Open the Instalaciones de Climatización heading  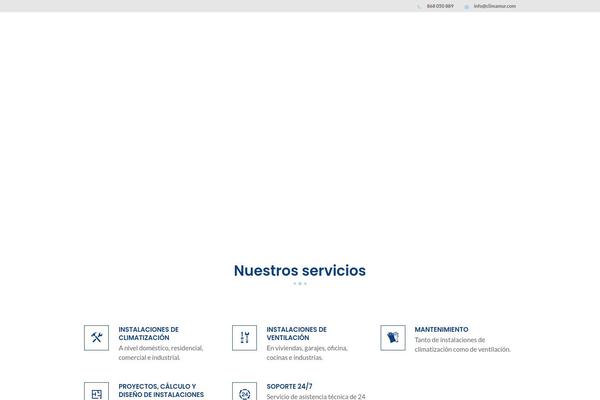point(148,333)
